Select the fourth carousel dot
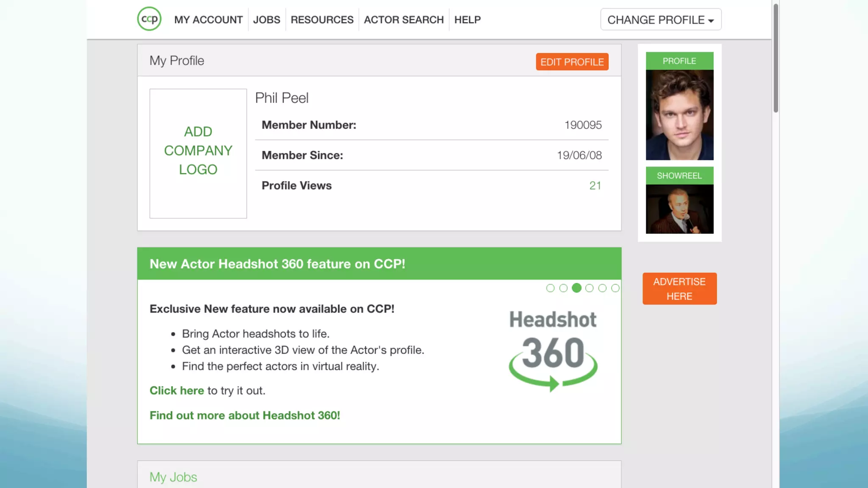This screenshot has height=488, width=868. (589, 288)
